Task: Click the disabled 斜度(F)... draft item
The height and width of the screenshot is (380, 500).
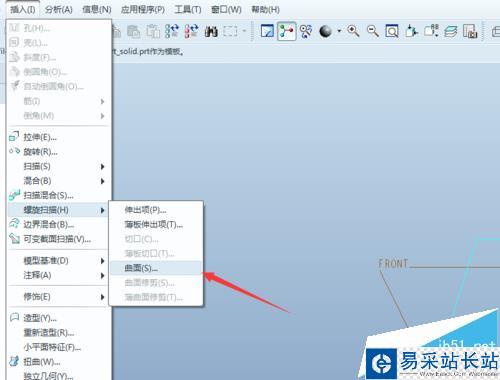Action: [x=58, y=57]
